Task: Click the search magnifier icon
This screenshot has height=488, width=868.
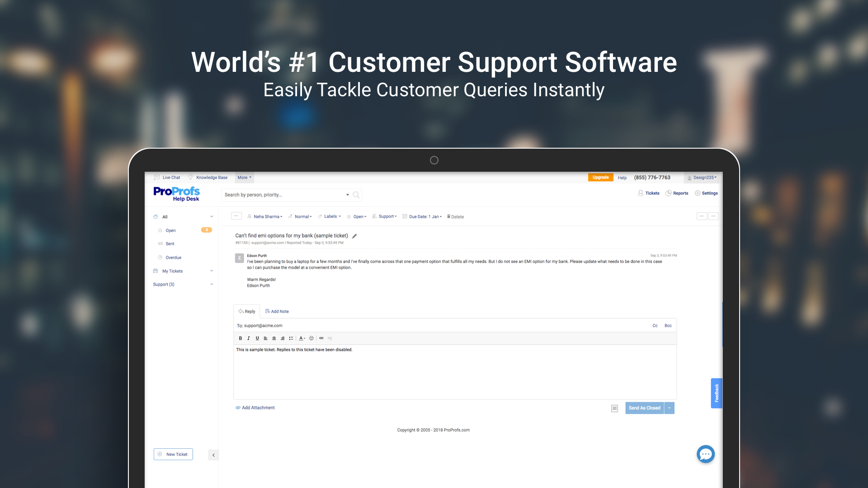Action: tap(356, 195)
